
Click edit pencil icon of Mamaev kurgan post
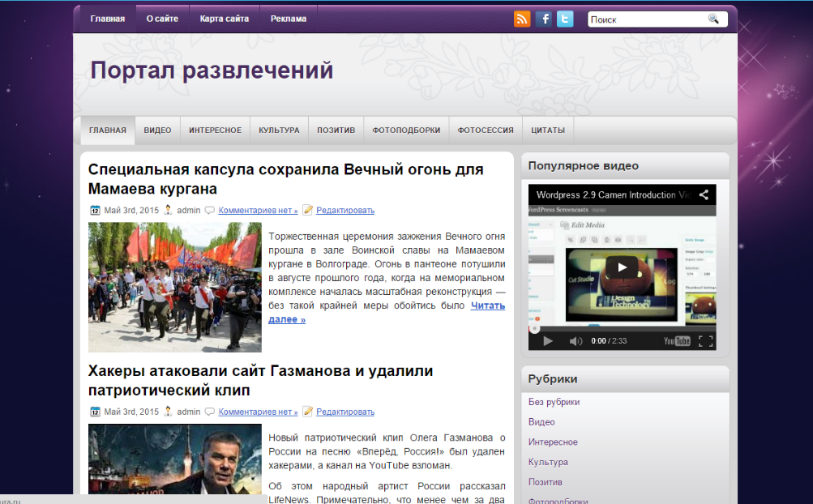pyautogui.click(x=308, y=210)
